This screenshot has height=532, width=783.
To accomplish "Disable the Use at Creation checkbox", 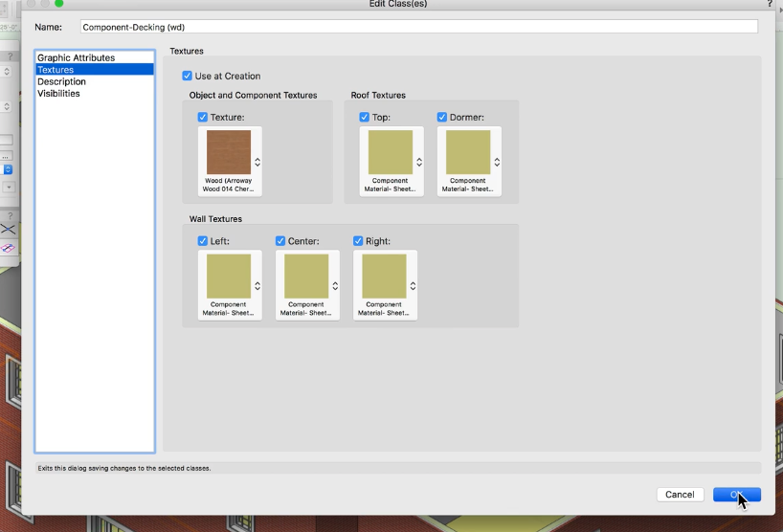I will [188, 76].
